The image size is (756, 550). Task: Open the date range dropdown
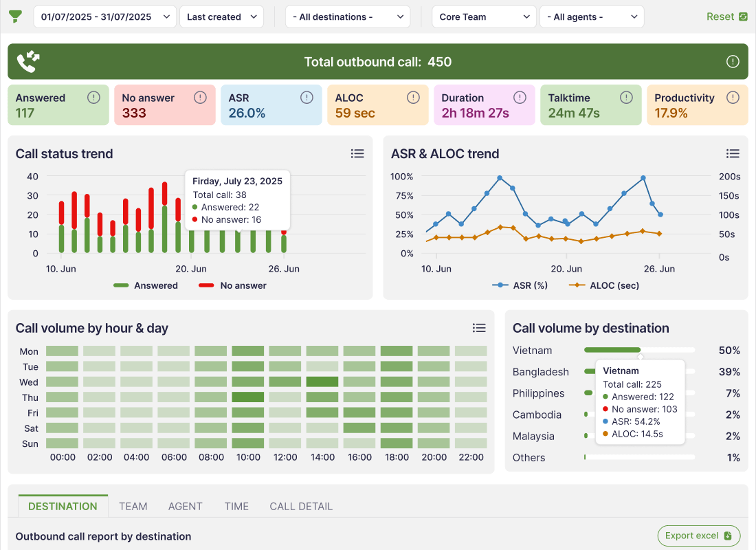(x=104, y=16)
